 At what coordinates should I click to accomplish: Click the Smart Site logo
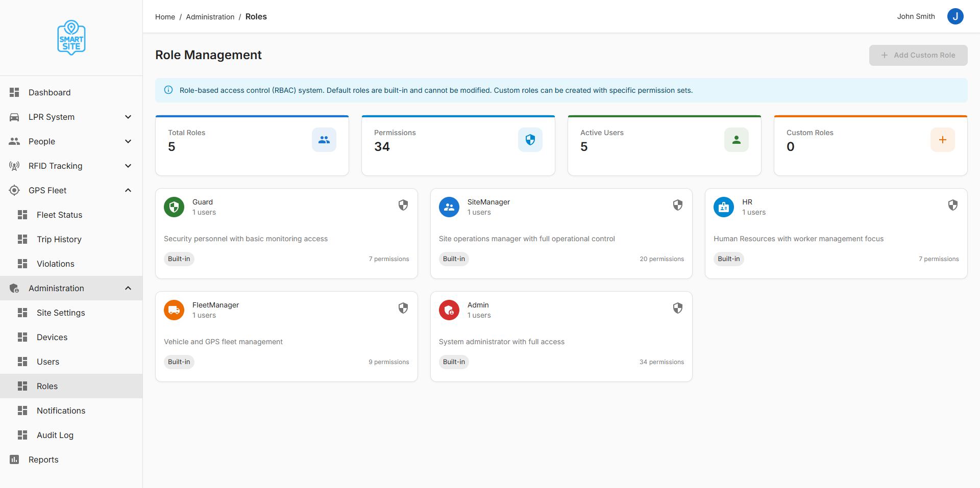71,38
